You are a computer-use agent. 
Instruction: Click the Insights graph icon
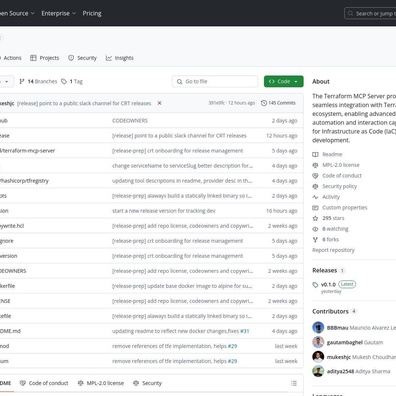click(x=109, y=58)
